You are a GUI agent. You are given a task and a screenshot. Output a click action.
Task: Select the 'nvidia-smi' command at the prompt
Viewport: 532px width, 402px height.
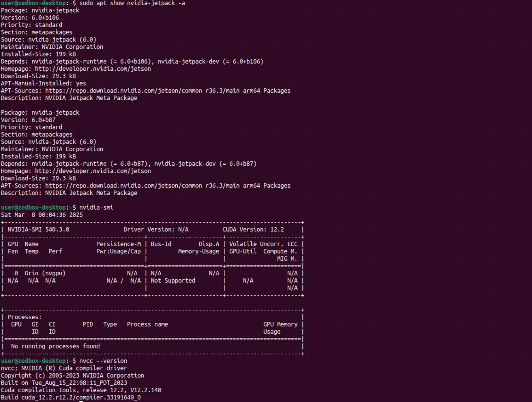[96, 207]
